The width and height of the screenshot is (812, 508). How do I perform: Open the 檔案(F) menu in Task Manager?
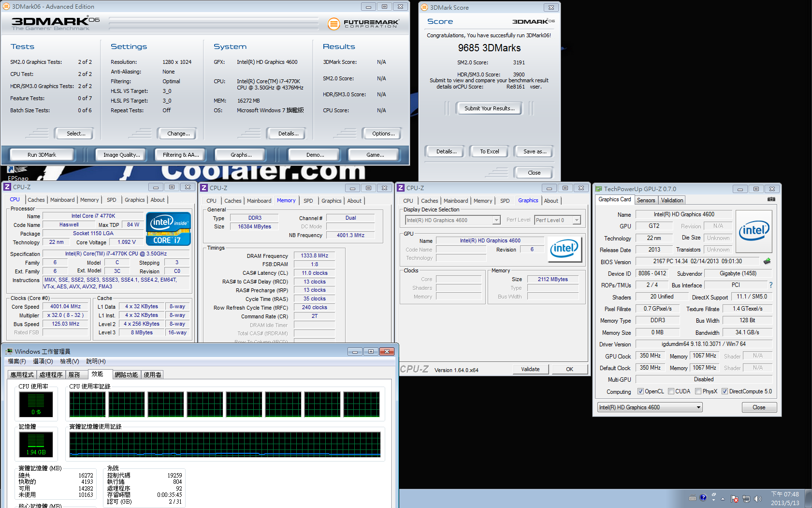coord(17,361)
